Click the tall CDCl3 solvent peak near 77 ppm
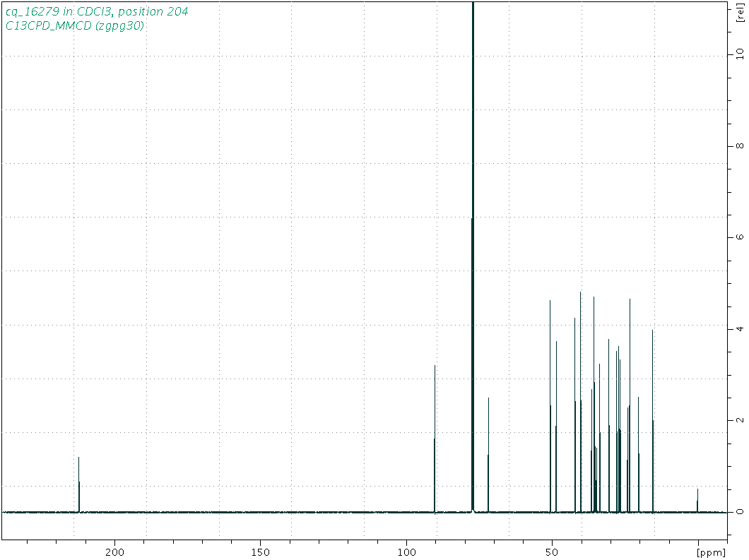 point(473,257)
